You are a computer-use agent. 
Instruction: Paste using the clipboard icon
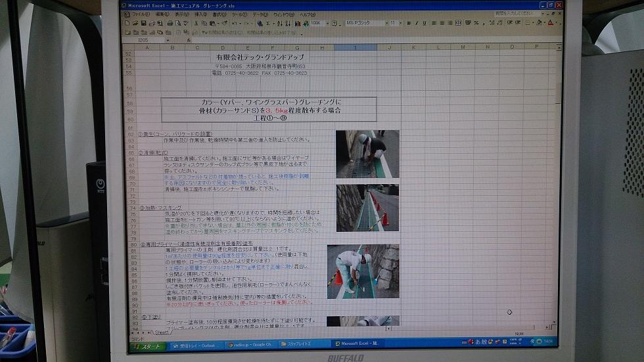pos(212,23)
